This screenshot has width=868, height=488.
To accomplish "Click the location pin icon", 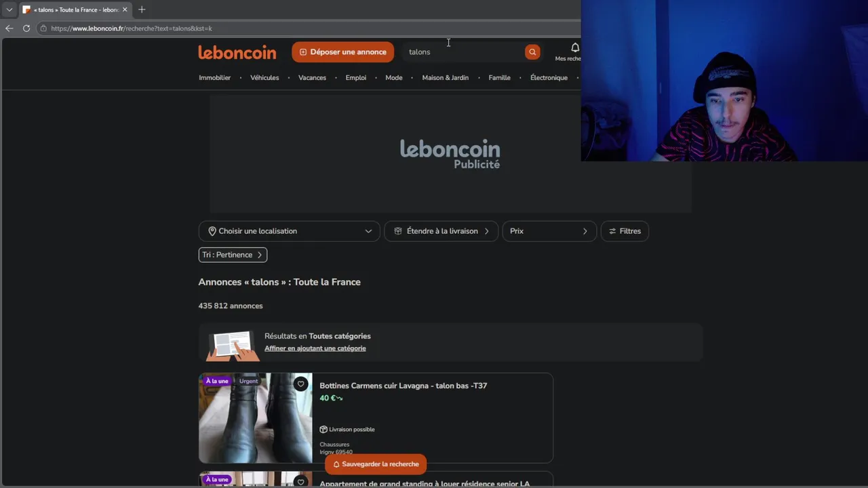I will click(x=212, y=231).
